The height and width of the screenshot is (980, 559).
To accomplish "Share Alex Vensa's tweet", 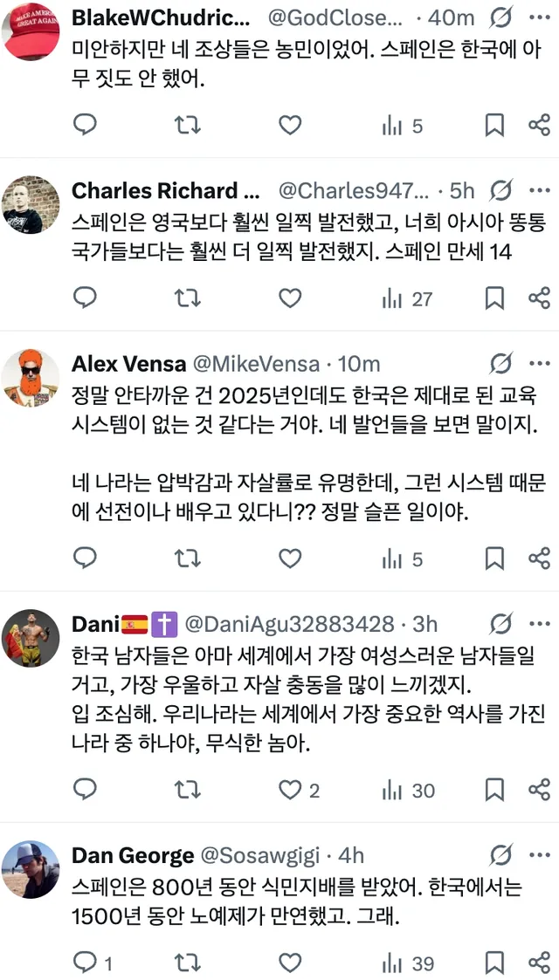I will (x=539, y=558).
